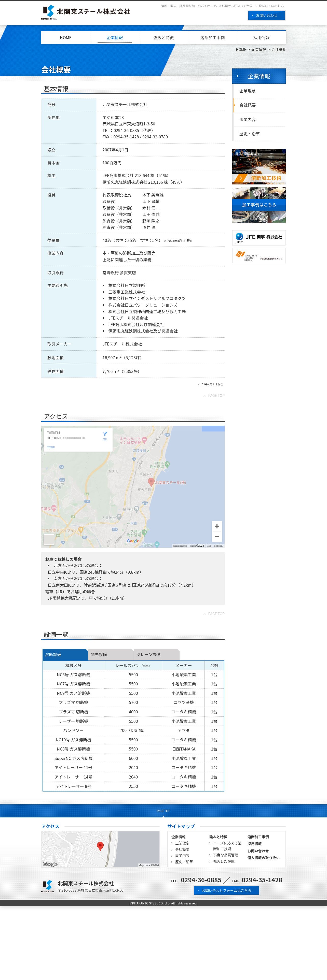Toggle the map satellite layer thumbnail
The image size is (327, 980).
49,539
